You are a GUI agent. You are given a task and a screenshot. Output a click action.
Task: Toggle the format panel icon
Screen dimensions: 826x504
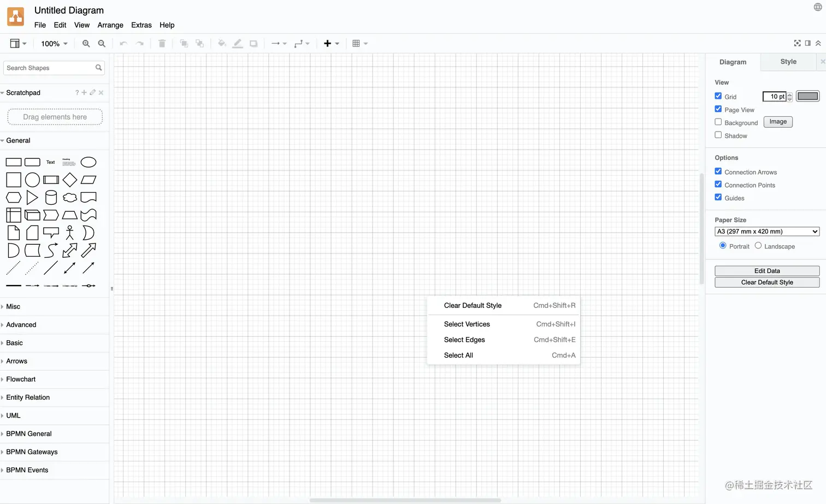coord(807,43)
